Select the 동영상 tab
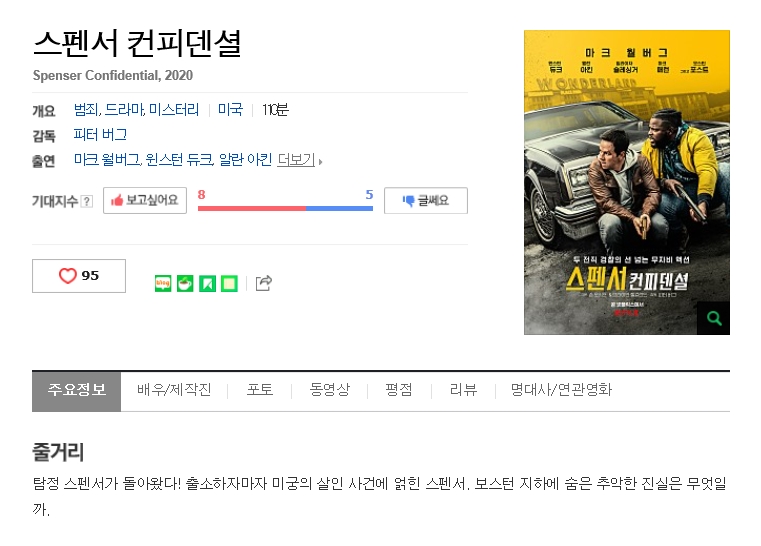The height and width of the screenshot is (546, 761). 330,390
